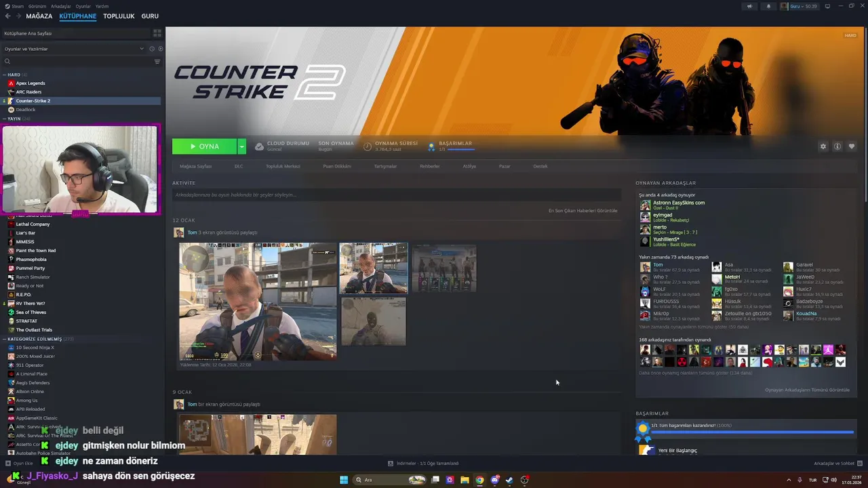The height and width of the screenshot is (488, 868).
Task: Open the GURU profile tab
Action: coord(150,16)
